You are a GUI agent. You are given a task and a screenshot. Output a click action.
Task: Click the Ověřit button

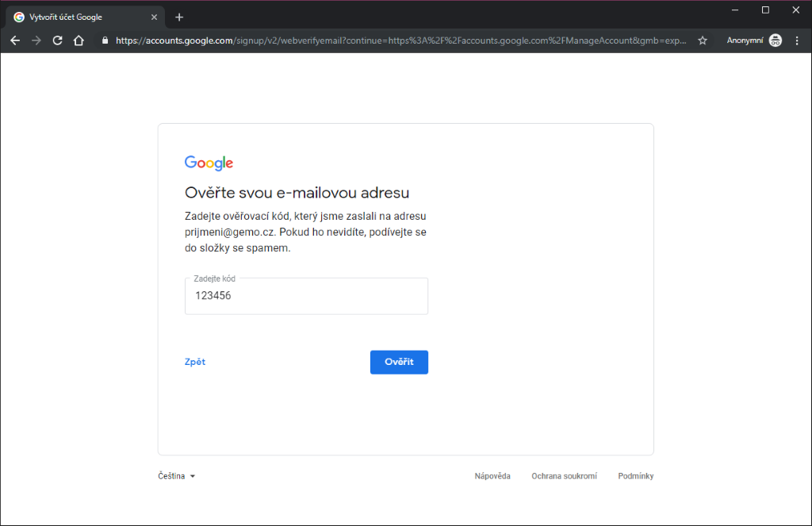coord(399,362)
